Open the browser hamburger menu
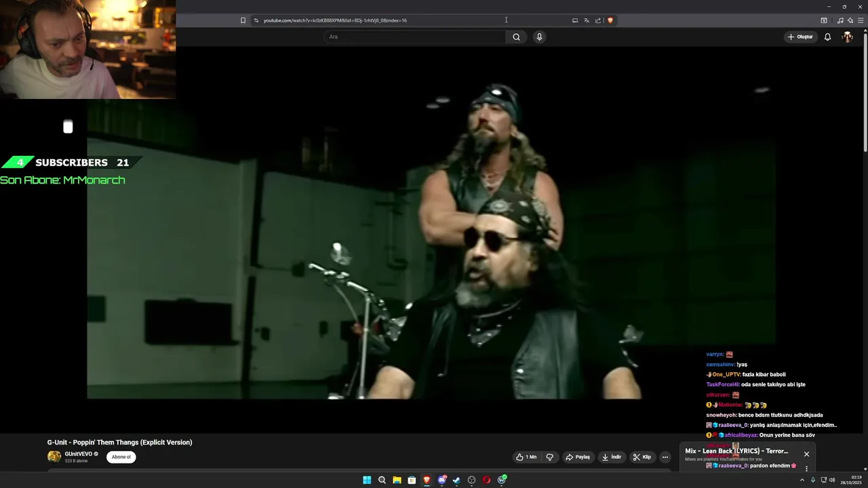Viewport: 868px width, 488px height. click(861, 20)
